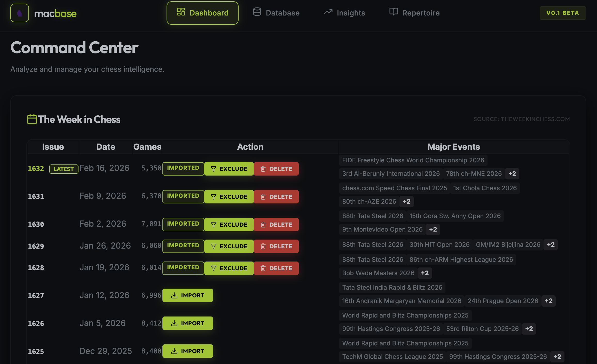This screenshot has width=597, height=364.
Task: Expand the +2 badge next to 78th ch-MNE 2026
Action: 512,173
